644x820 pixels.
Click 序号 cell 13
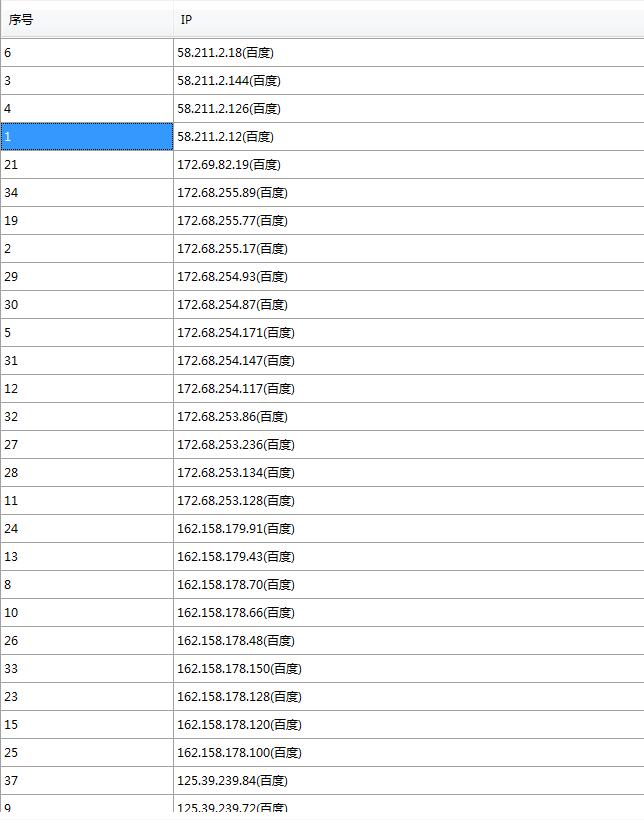click(87, 556)
